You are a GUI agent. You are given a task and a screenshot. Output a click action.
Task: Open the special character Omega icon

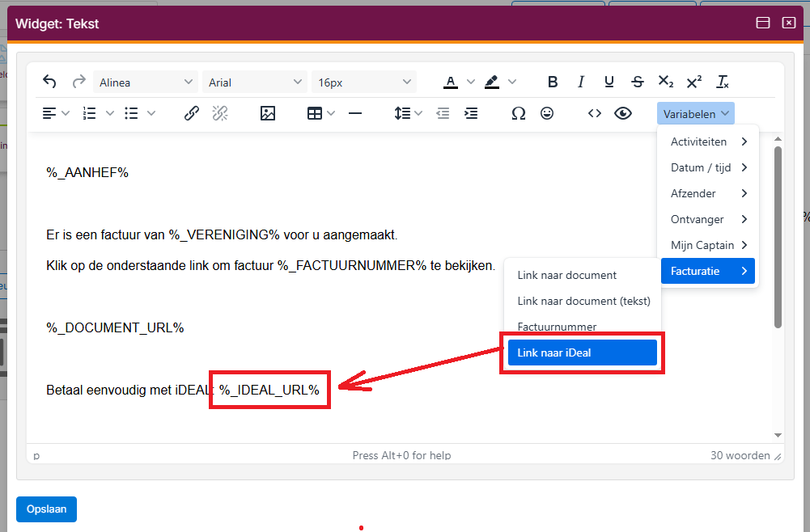click(x=518, y=114)
